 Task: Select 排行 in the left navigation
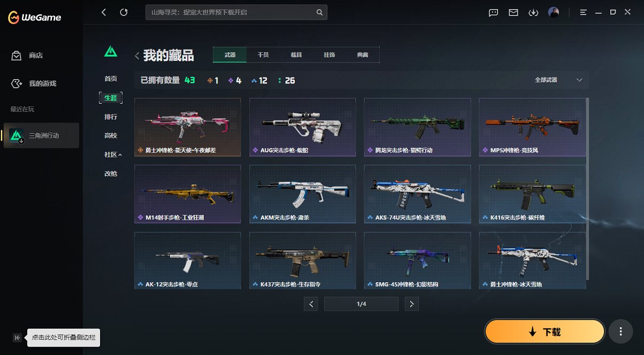tap(111, 117)
